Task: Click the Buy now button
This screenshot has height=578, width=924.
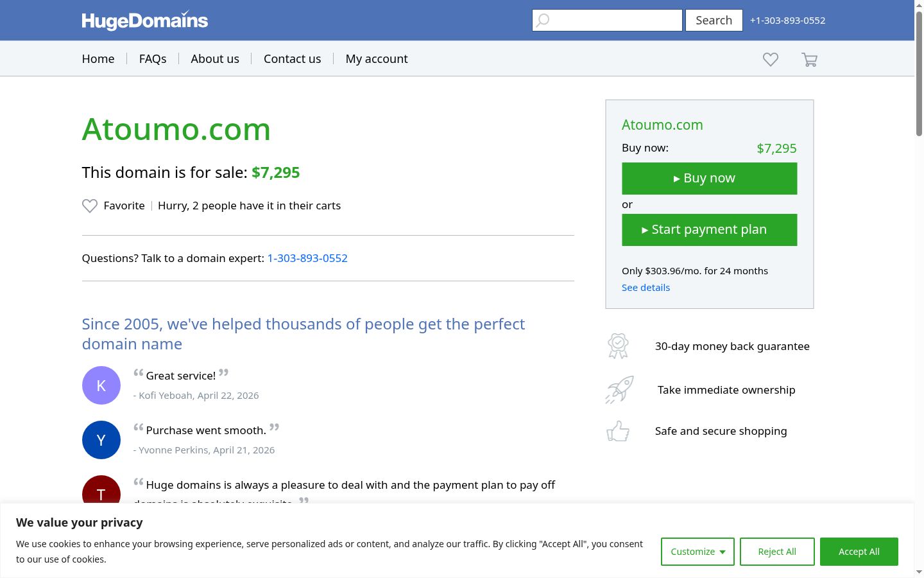Action: [710, 179]
